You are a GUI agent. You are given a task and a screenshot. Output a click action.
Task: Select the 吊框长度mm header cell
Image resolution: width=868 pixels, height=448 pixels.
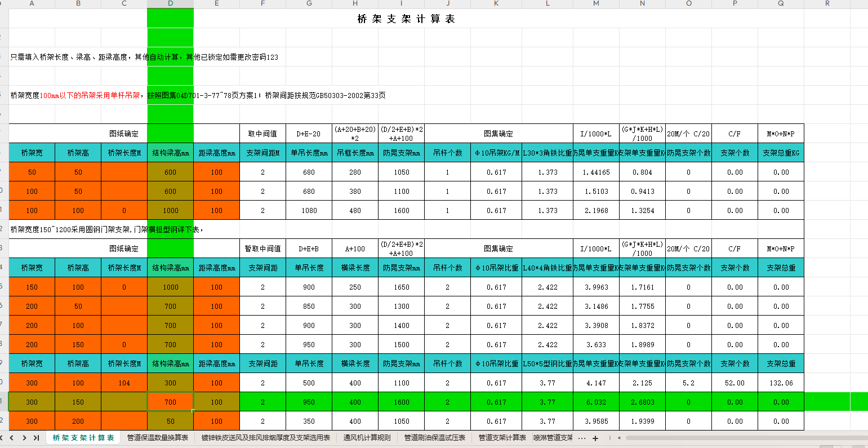tap(355, 153)
